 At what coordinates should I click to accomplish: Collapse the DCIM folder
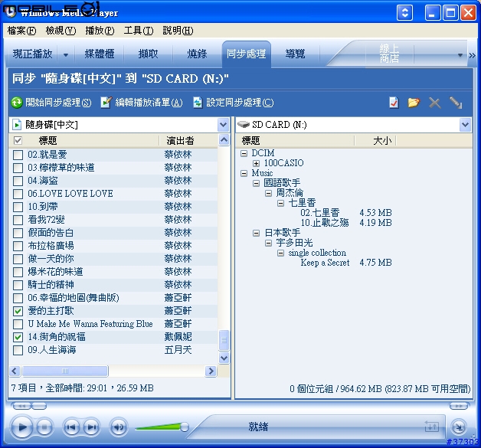244,153
